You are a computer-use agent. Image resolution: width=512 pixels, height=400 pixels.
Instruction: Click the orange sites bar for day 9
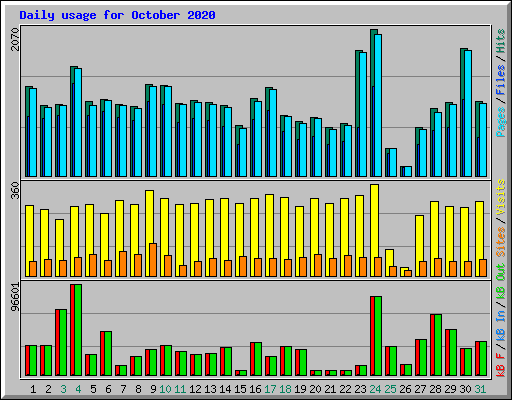point(153,260)
